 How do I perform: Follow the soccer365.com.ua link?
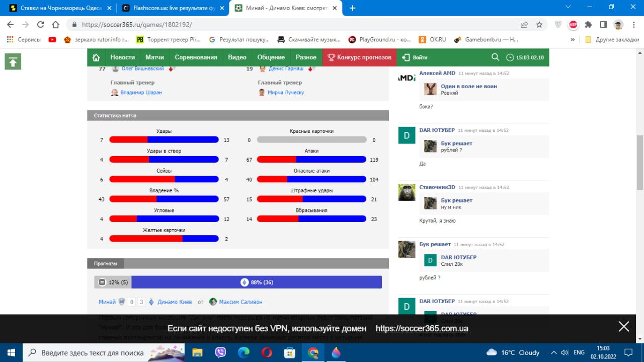click(422, 329)
